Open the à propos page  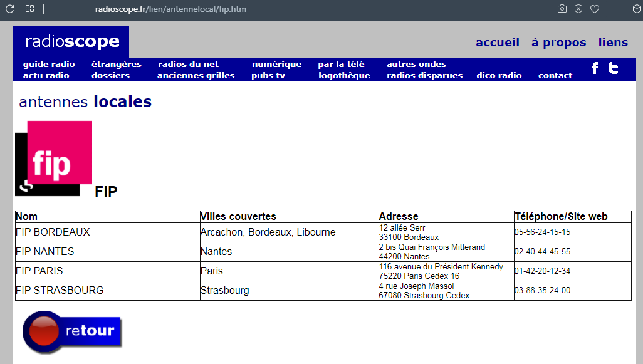tap(558, 43)
